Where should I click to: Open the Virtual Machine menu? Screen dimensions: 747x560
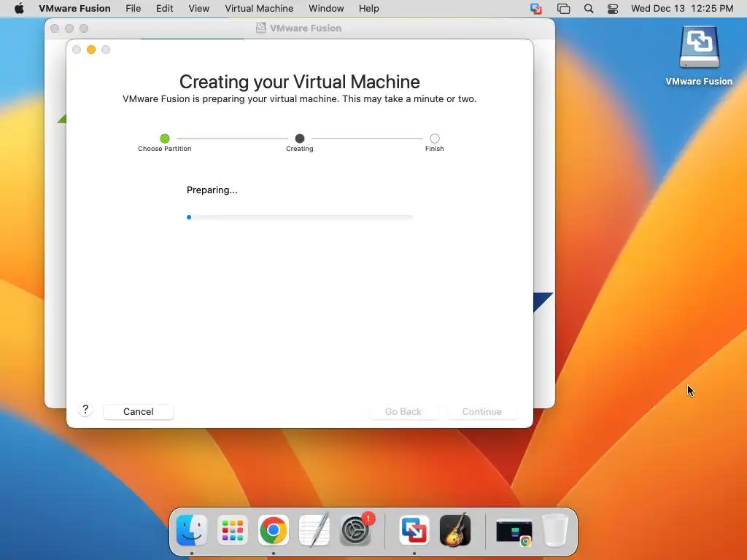click(259, 9)
